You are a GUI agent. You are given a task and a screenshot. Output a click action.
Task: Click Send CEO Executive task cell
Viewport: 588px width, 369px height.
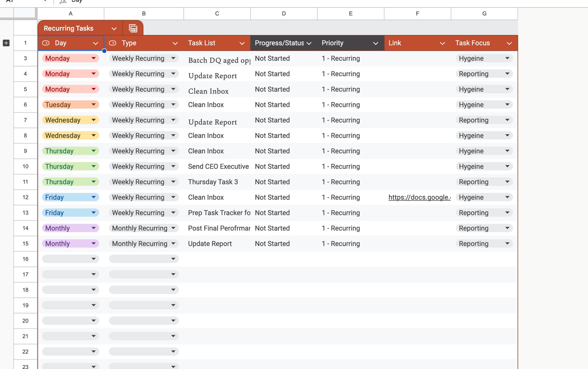[x=218, y=166]
